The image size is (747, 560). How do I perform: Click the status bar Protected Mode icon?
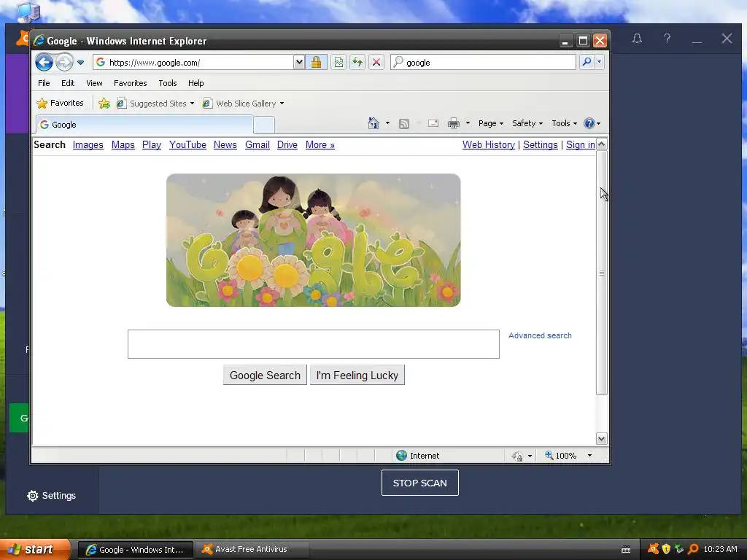pos(517,456)
